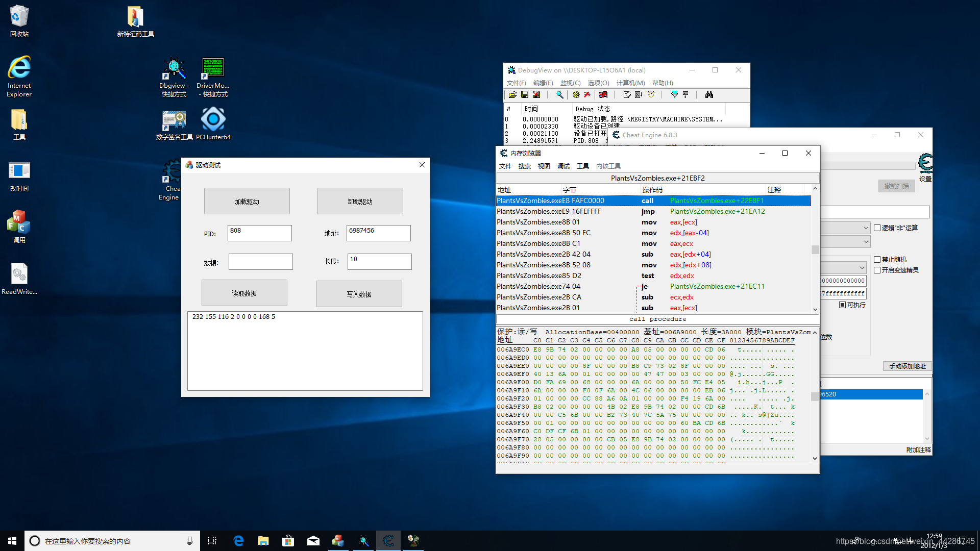The image size is (980, 551).
Task: Open the 改时间 desktop icon
Action: (19, 176)
